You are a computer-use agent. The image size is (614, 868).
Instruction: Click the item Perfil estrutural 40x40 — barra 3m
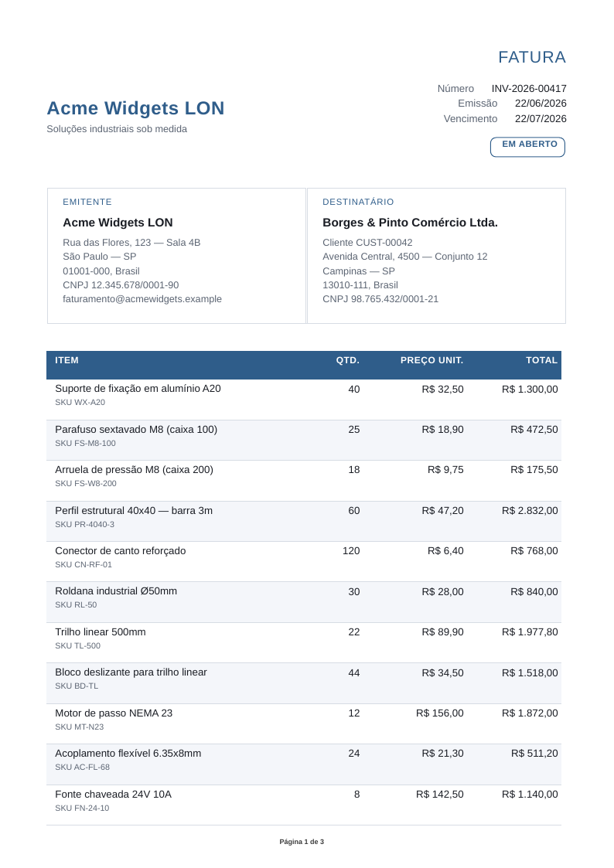click(x=134, y=510)
